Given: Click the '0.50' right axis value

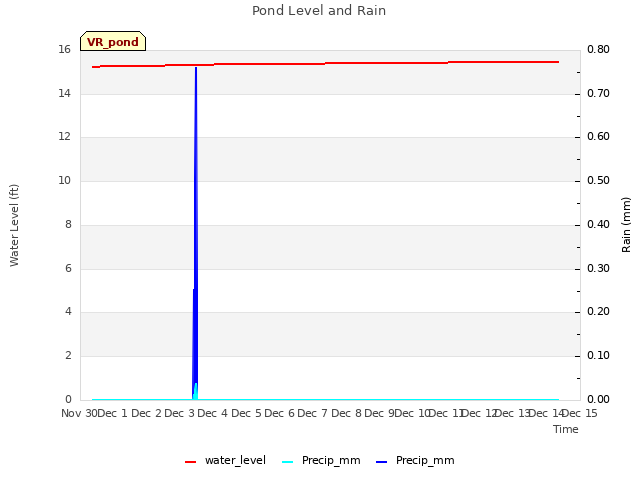Looking at the screenshot, I should 598,180.
